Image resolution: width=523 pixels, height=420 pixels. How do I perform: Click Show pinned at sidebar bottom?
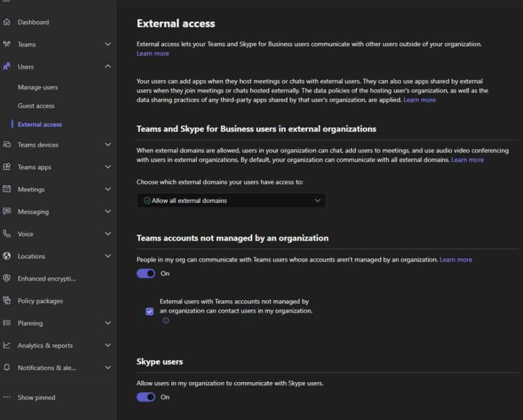click(x=36, y=397)
